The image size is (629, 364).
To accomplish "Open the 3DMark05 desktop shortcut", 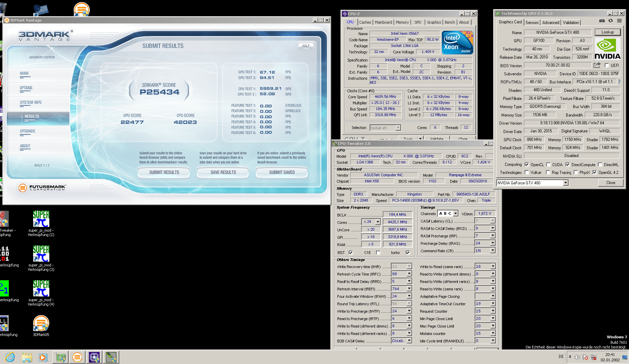I will [41, 326].
